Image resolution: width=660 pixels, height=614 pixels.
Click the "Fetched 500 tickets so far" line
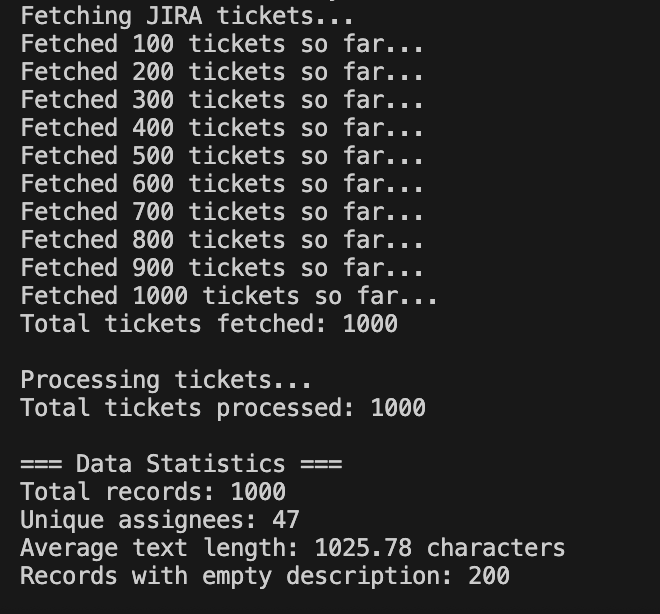tap(222, 156)
